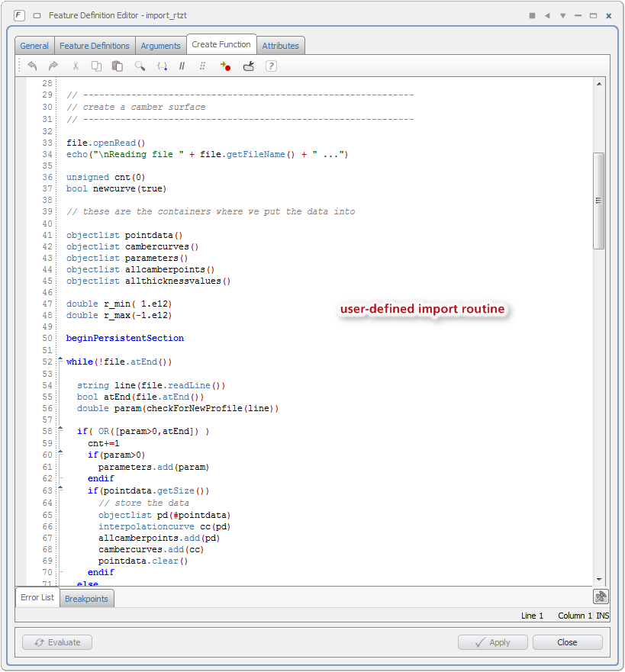Click 'objectlist allthicknessvalues()' line

pyautogui.click(x=148, y=281)
